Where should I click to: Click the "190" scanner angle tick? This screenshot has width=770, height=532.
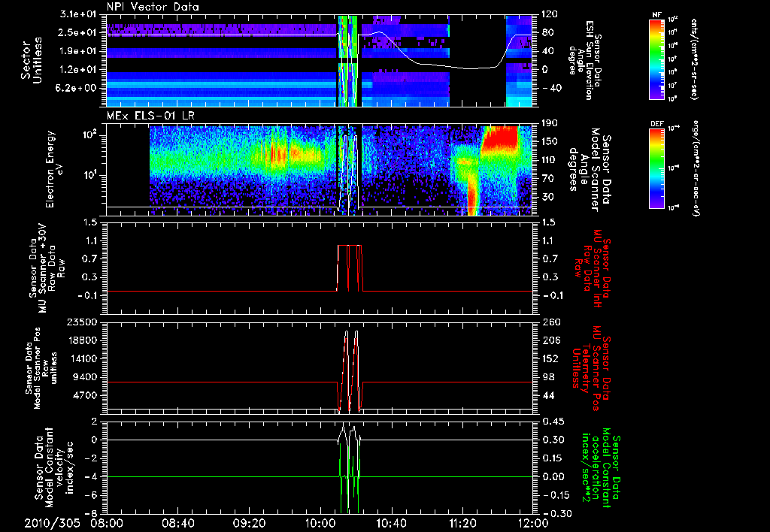click(x=550, y=123)
